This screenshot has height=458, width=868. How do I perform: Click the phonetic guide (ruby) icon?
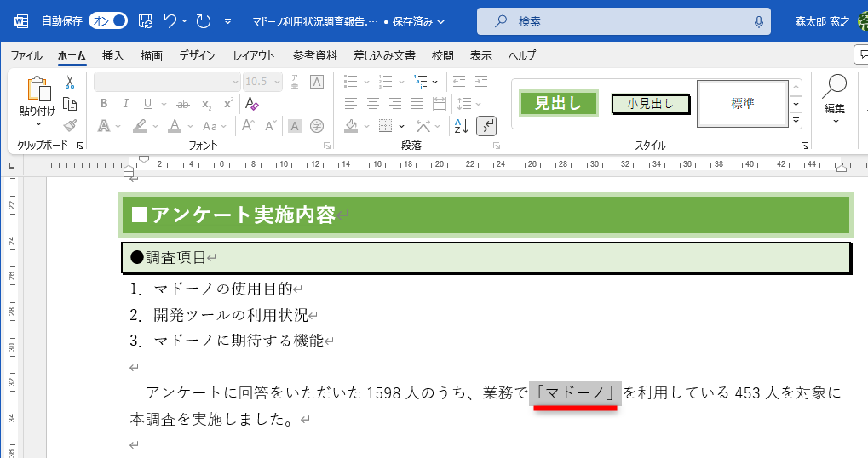295,82
